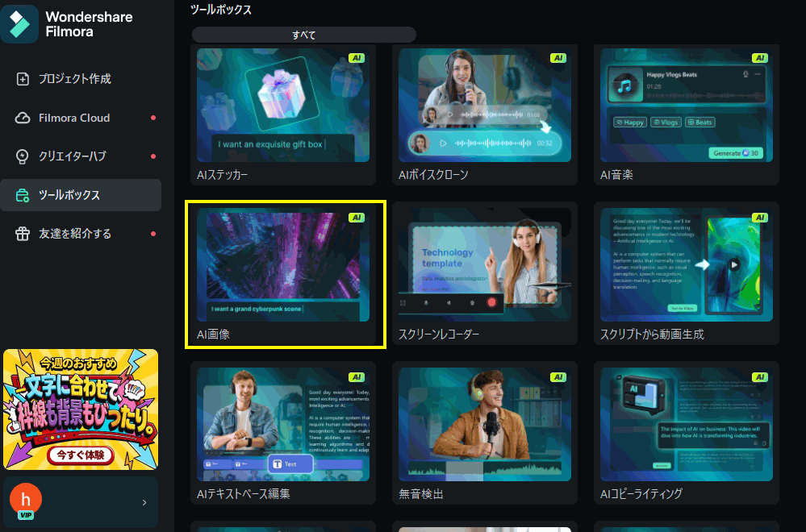Expand the account panel chevron arrow
This screenshot has width=806, height=532.
tap(144, 502)
